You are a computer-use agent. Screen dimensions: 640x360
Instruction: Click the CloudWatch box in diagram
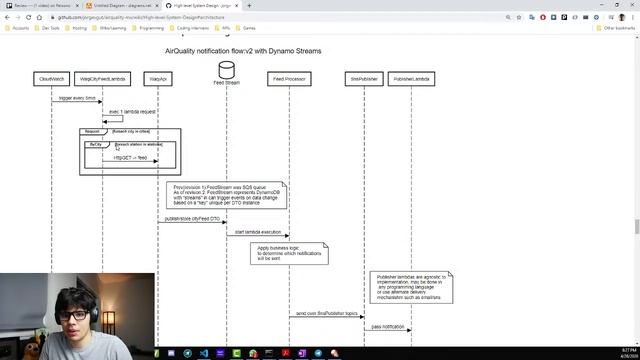[51, 79]
